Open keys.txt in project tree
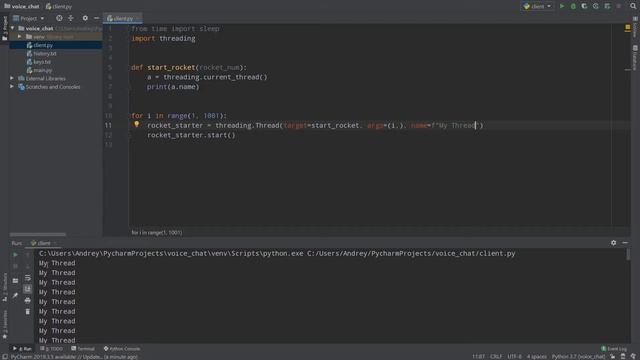Screen dimensions: 640x360 tap(42, 62)
